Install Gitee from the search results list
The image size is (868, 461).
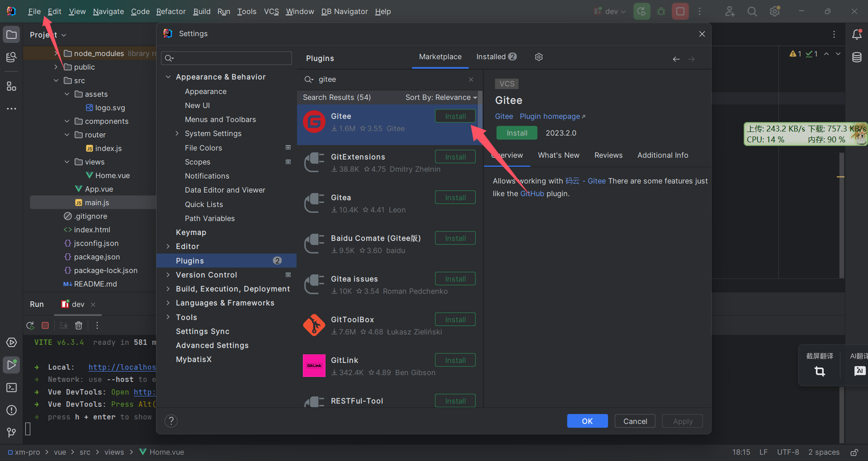click(x=455, y=116)
